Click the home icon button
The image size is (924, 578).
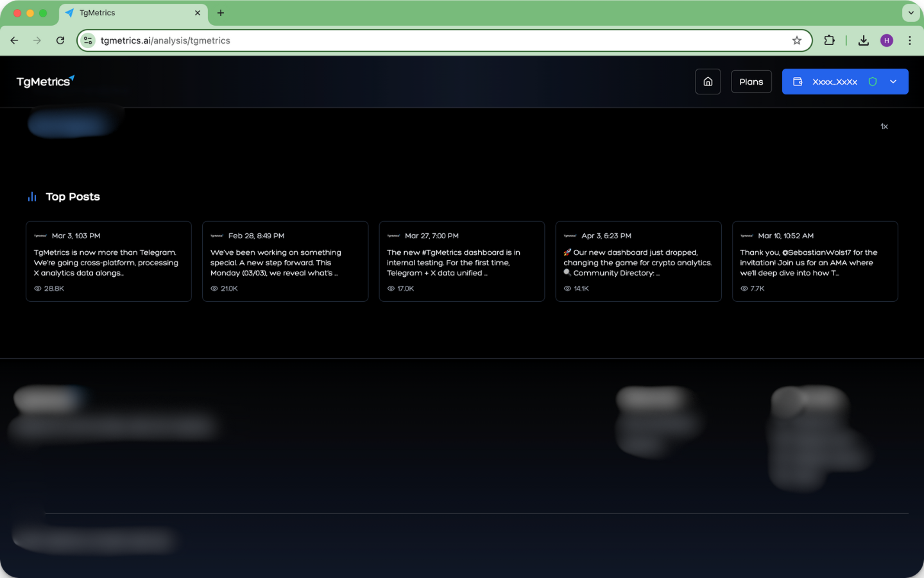708,82
